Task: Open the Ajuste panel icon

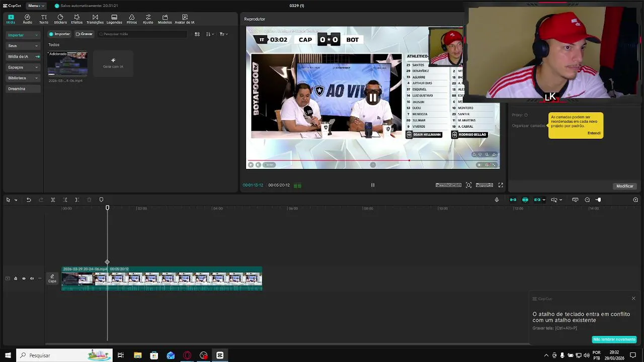Action: [x=148, y=19]
